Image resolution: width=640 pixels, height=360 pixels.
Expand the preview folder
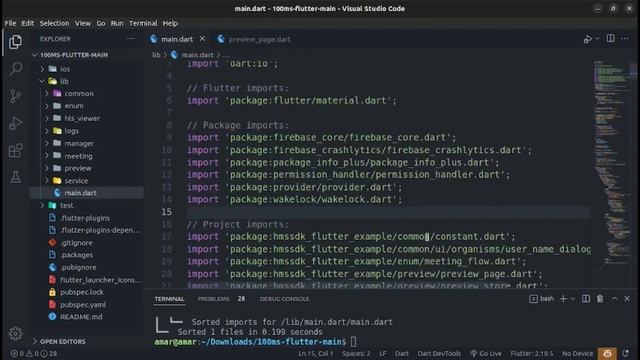pos(78,168)
